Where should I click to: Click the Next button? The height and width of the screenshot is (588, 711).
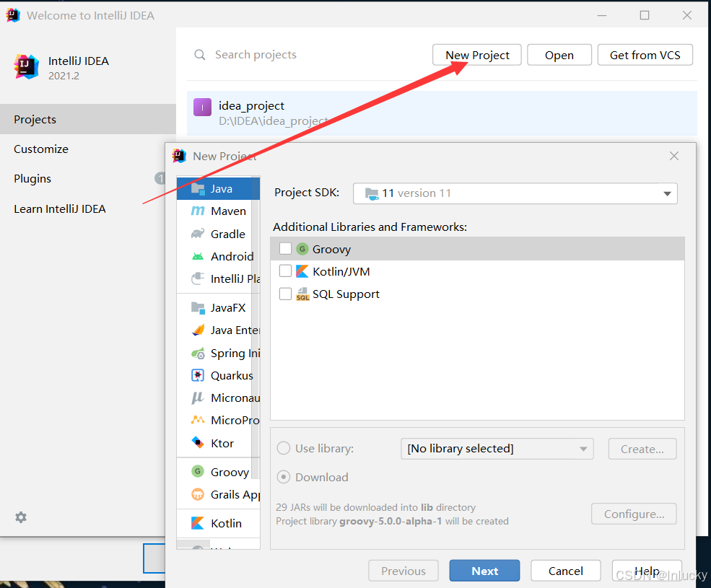[485, 571]
